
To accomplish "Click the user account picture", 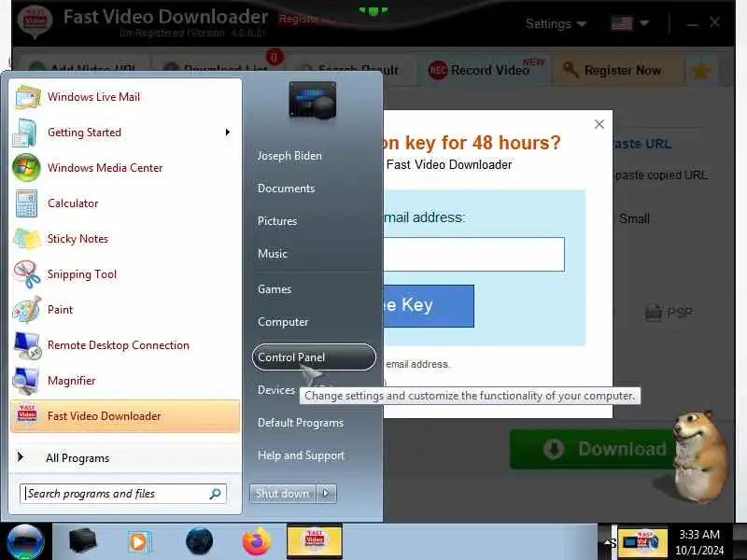I will 313,100.
